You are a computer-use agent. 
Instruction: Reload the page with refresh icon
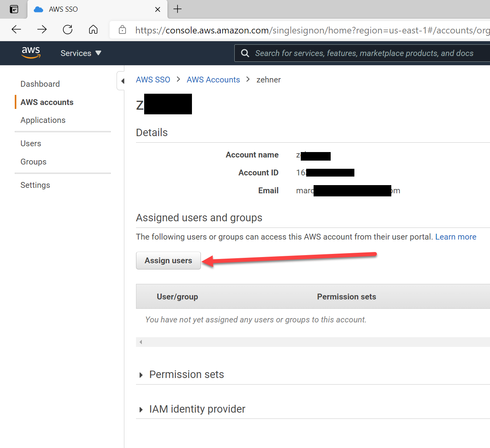tap(68, 30)
